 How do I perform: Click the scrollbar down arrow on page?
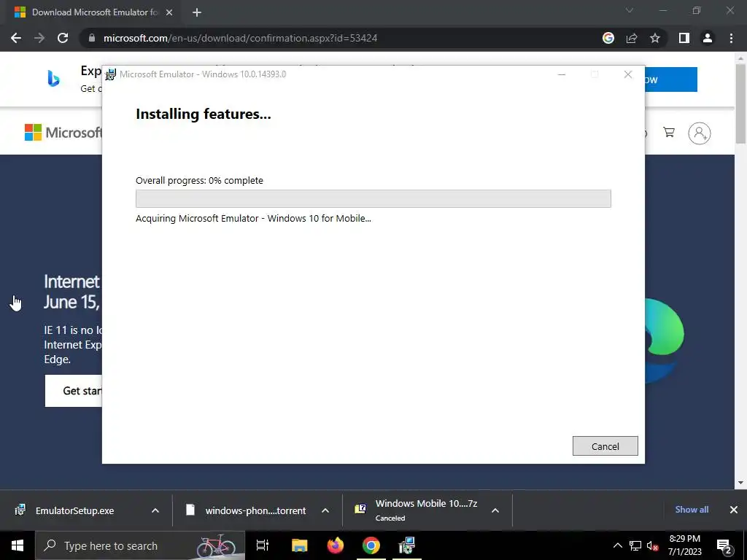click(740, 483)
